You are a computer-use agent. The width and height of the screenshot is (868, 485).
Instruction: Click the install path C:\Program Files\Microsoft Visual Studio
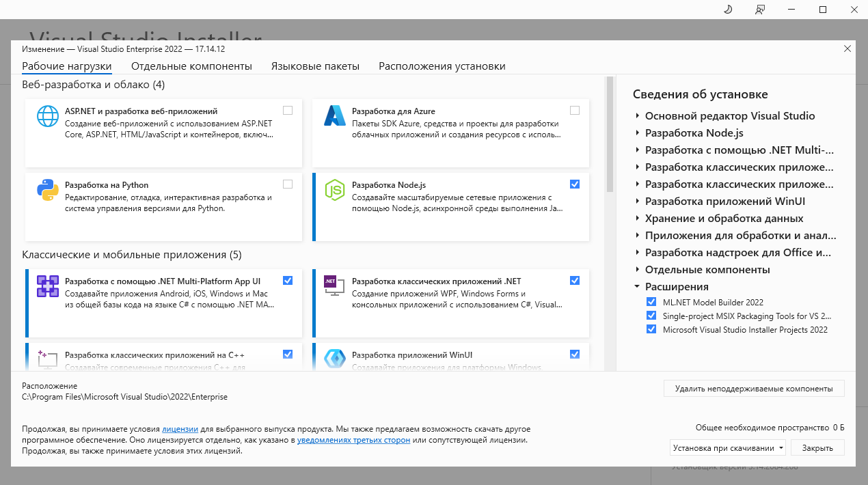(x=125, y=396)
